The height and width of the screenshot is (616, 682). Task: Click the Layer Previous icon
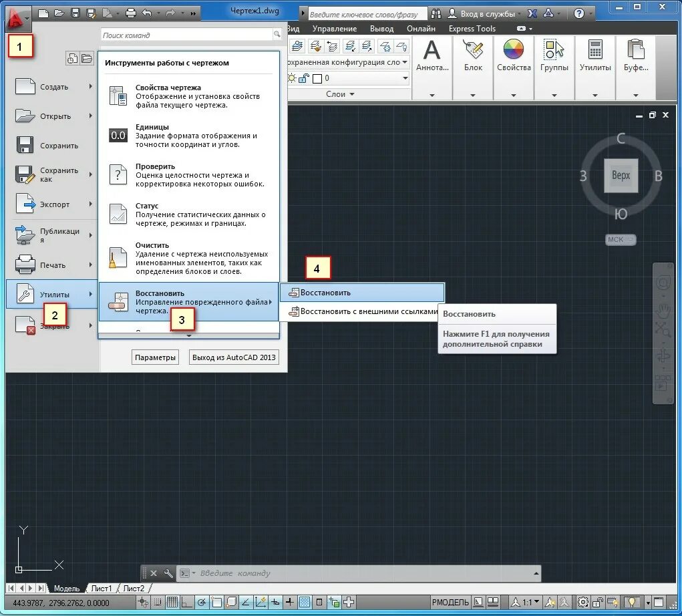(332, 45)
